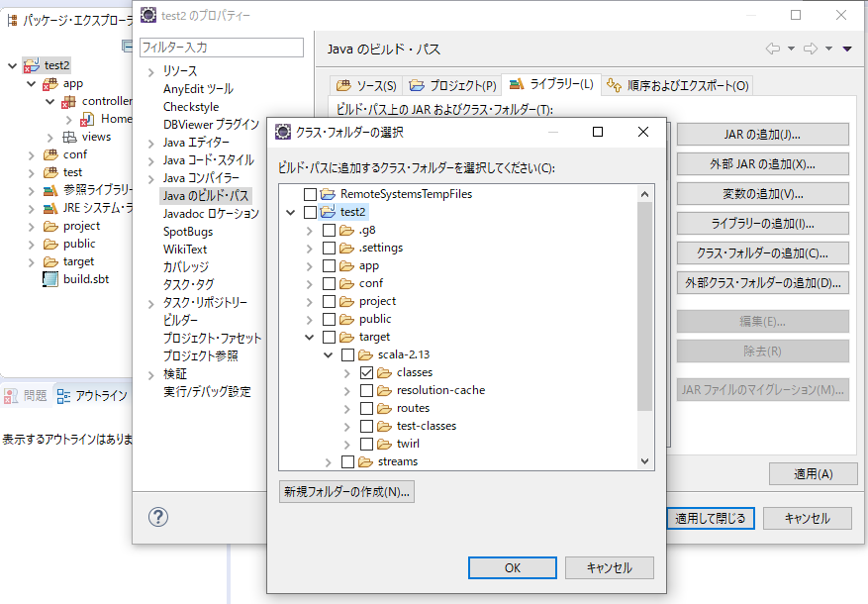Select SpotBugs in properties list
Image resolution: width=868 pixels, height=604 pixels.
188,232
